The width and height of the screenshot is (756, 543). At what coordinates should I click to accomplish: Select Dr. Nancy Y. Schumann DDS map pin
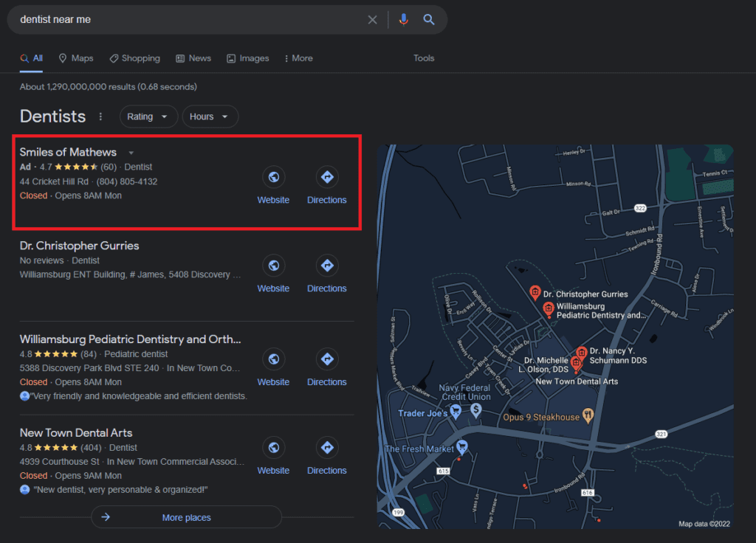[x=582, y=353]
